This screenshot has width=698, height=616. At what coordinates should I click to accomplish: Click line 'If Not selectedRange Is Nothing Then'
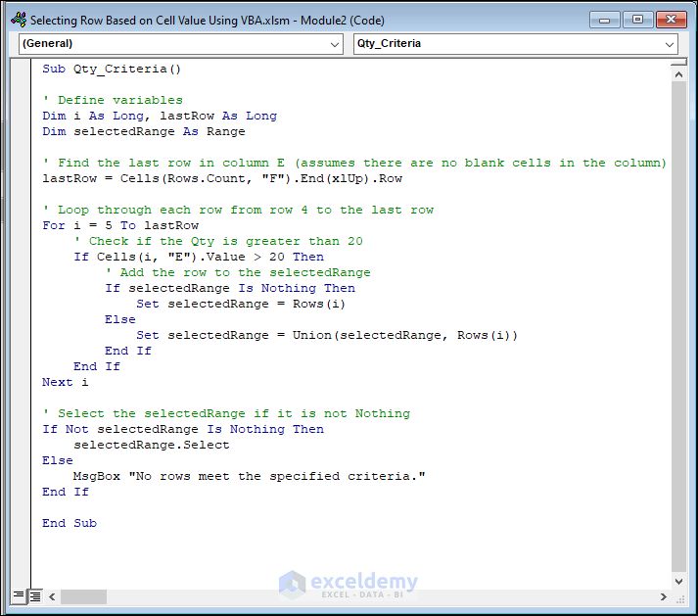[x=183, y=429]
